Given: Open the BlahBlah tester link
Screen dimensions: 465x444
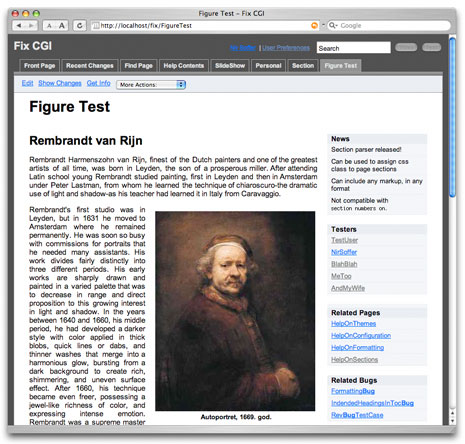Looking at the screenshot, I should point(344,264).
